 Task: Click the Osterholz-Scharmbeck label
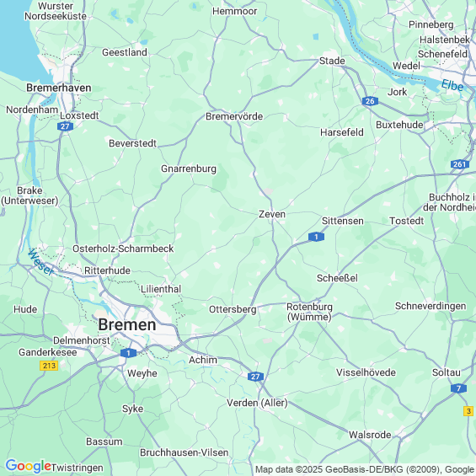[123, 249]
